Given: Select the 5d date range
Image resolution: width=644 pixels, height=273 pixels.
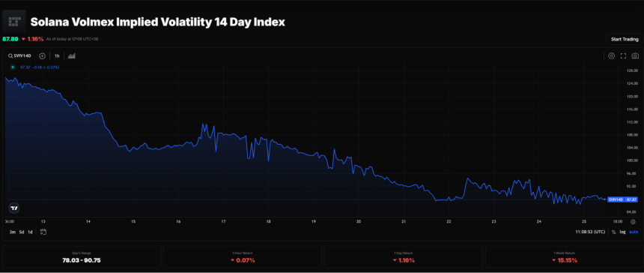Looking at the screenshot, I should (22, 232).
